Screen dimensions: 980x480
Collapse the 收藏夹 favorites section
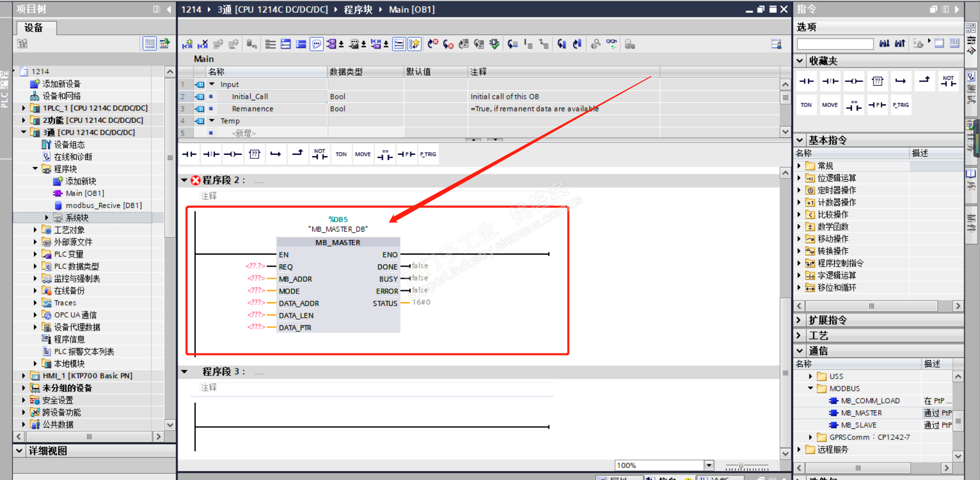(x=800, y=60)
